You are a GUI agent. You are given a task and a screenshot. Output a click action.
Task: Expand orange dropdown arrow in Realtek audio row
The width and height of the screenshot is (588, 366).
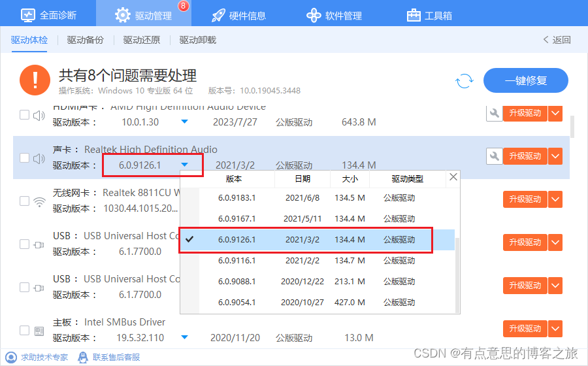click(555, 156)
